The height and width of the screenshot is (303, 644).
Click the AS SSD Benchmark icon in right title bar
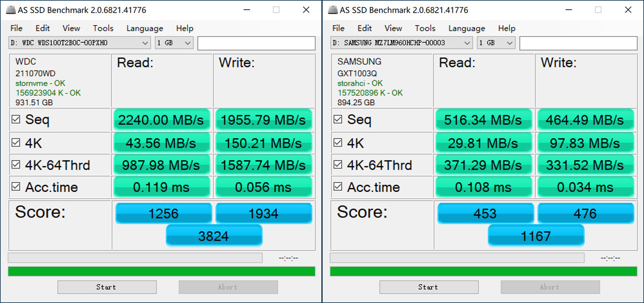coord(333,10)
